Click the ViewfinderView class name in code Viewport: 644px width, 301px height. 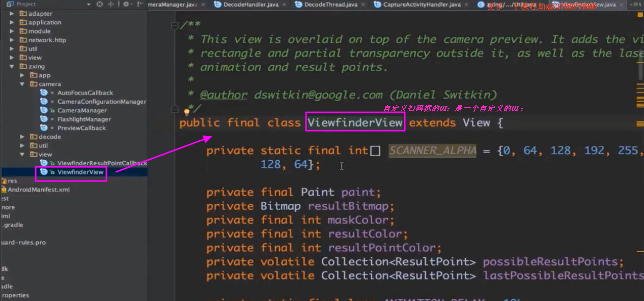355,123
